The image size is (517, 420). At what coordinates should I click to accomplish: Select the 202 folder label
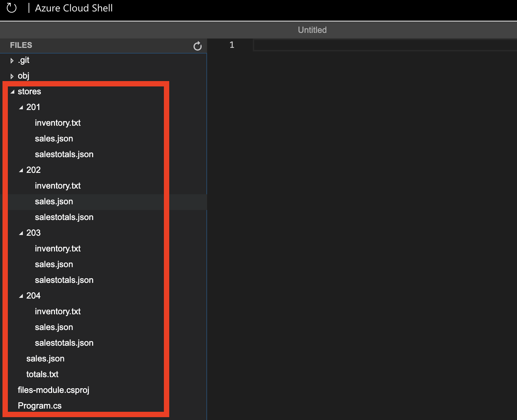(x=34, y=170)
